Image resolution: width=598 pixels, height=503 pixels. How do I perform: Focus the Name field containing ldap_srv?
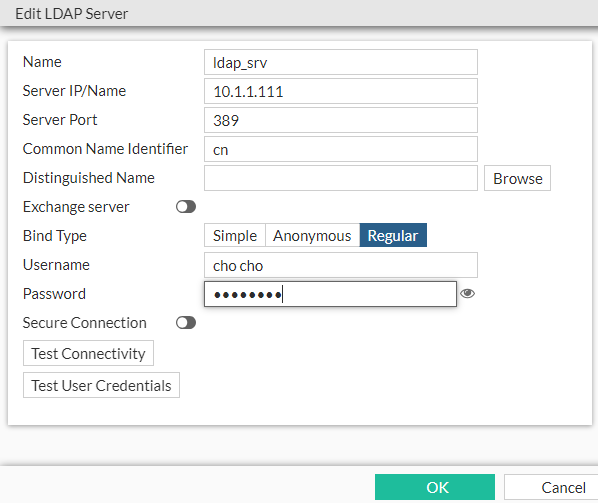point(341,62)
